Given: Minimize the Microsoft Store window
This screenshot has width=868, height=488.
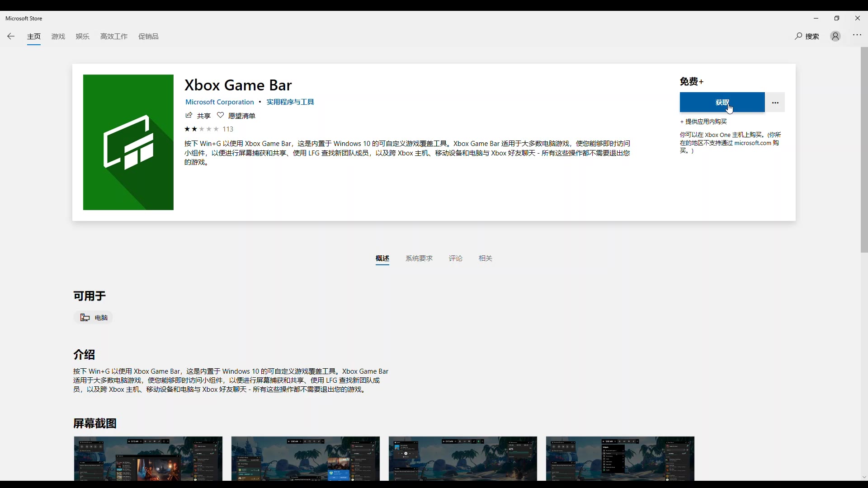Looking at the screenshot, I should click(x=816, y=18).
